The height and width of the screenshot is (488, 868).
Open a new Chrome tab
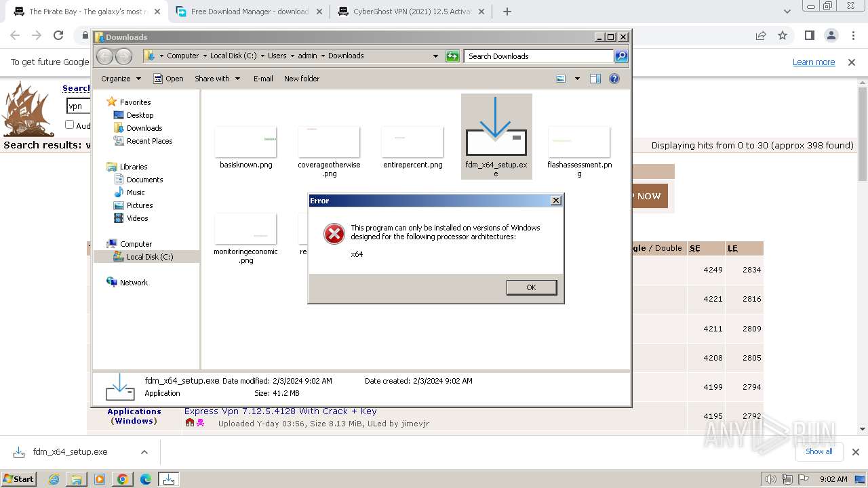[507, 12]
